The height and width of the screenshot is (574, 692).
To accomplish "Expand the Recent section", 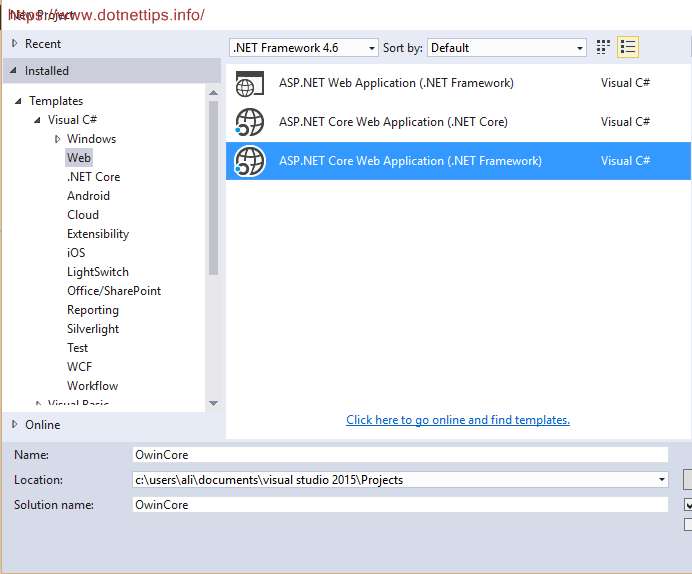I will tap(15, 43).
